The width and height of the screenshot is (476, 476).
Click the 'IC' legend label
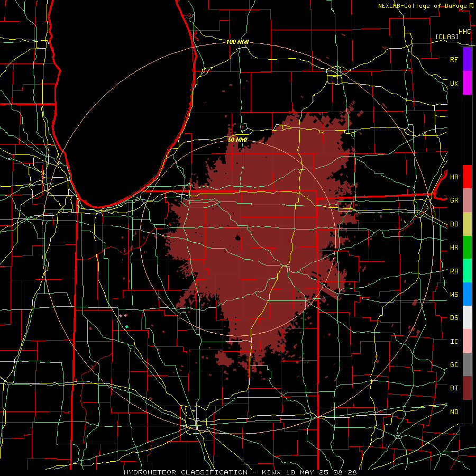tap(454, 342)
